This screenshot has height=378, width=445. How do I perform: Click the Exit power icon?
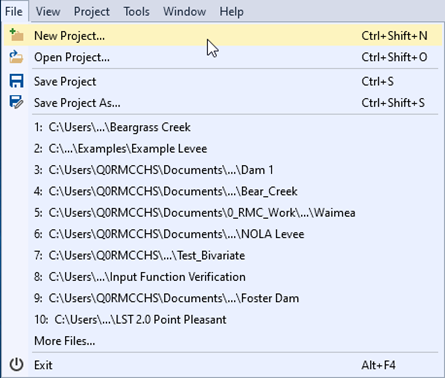16,365
